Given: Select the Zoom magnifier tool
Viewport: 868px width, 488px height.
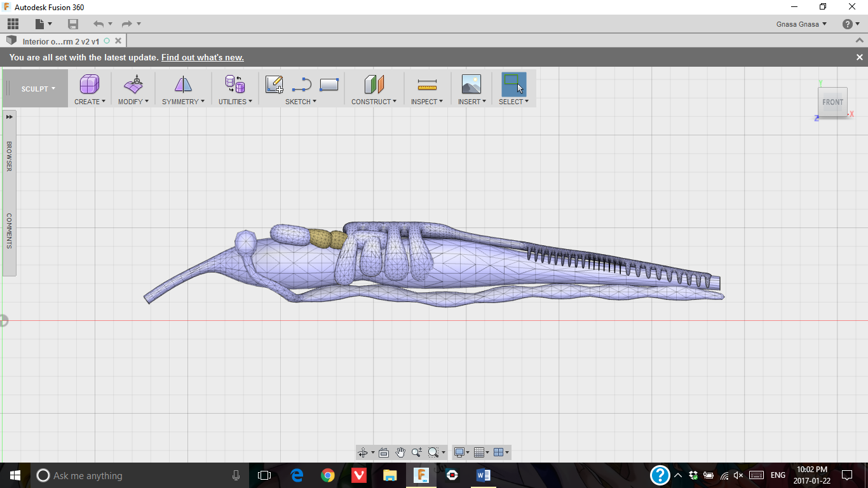Looking at the screenshot, I should [417, 452].
